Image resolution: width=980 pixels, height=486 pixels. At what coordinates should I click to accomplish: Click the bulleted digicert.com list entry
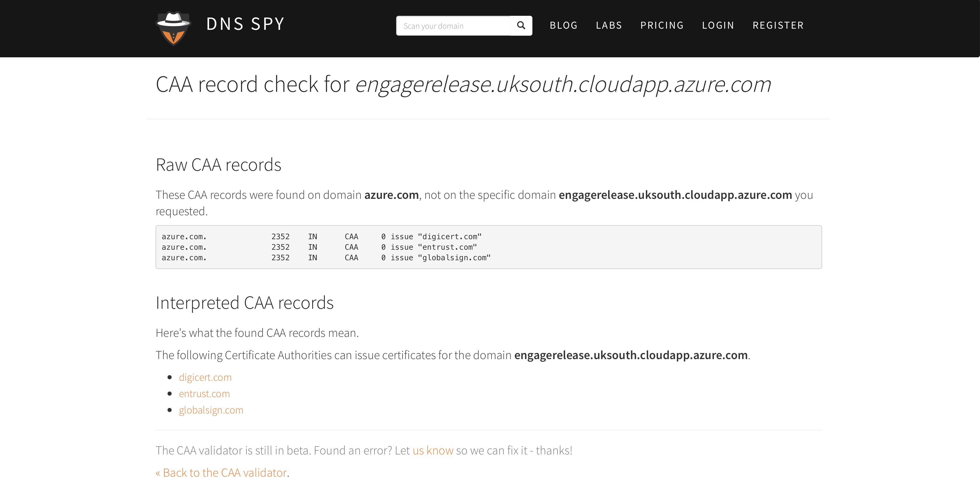[206, 377]
